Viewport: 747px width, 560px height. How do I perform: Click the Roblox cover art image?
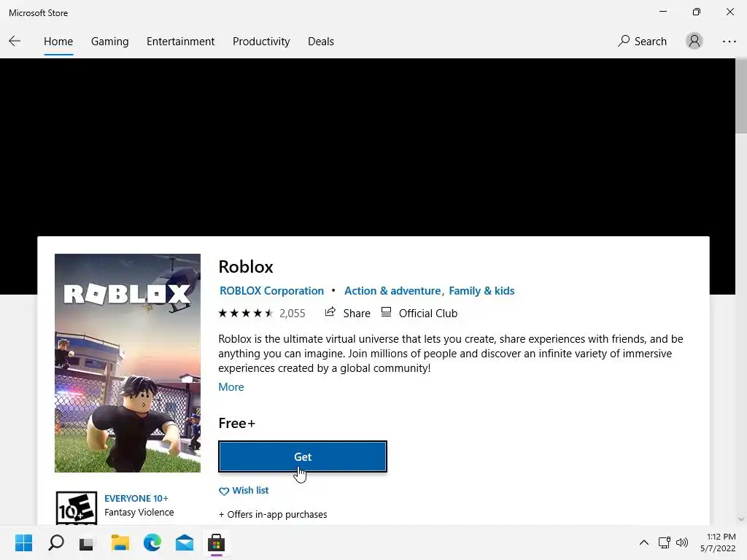pos(128,363)
